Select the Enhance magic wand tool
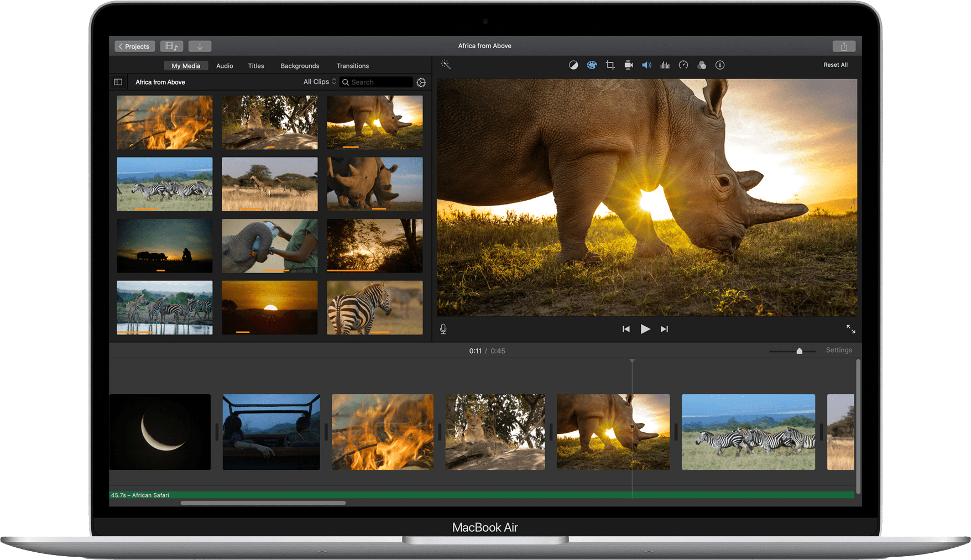This screenshot has height=560, width=971. (x=446, y=65)
